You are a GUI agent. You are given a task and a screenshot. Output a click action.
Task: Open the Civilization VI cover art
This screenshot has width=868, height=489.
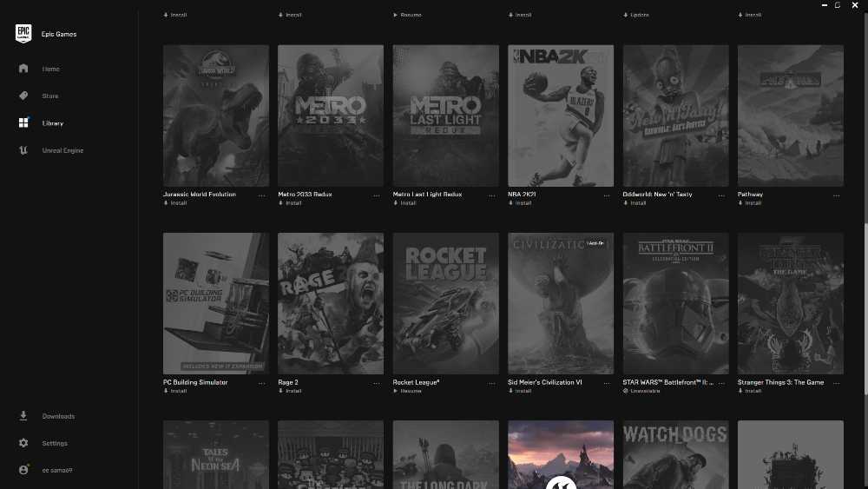[561, 303]
